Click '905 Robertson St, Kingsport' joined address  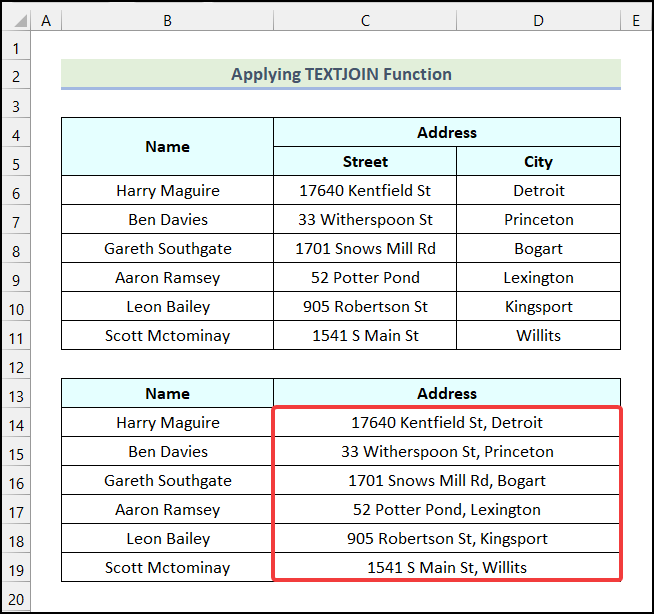tap(447, 538)
